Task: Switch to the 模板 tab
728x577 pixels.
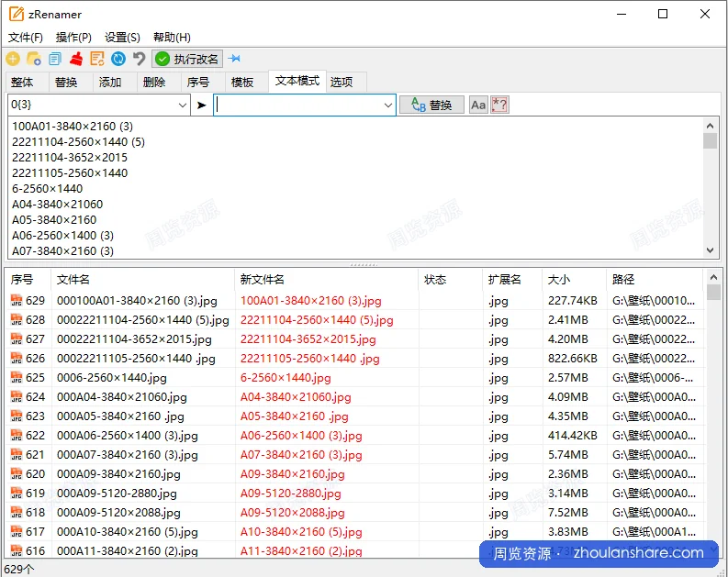Action: (247, 82)
